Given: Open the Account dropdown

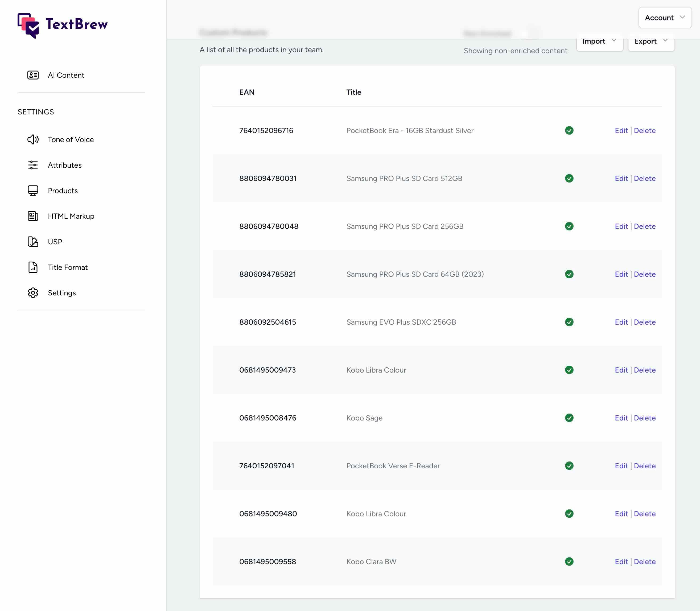Looking at the screenshot, I should tap(665, 18).
